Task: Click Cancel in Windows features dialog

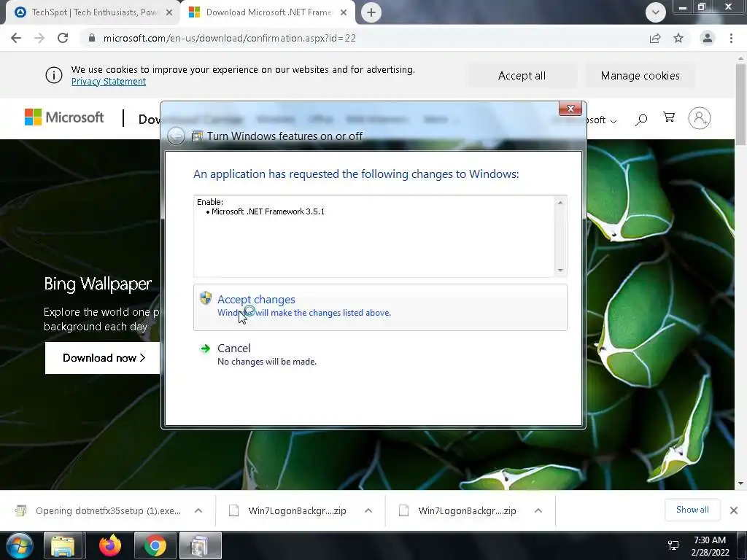Action: click(380, 354)
